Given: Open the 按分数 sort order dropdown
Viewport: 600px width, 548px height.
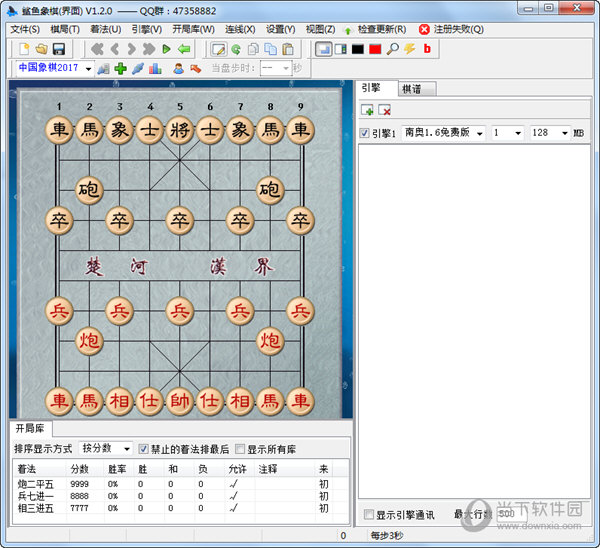Looking at the screenshot, I should click(x=127, y=449).
